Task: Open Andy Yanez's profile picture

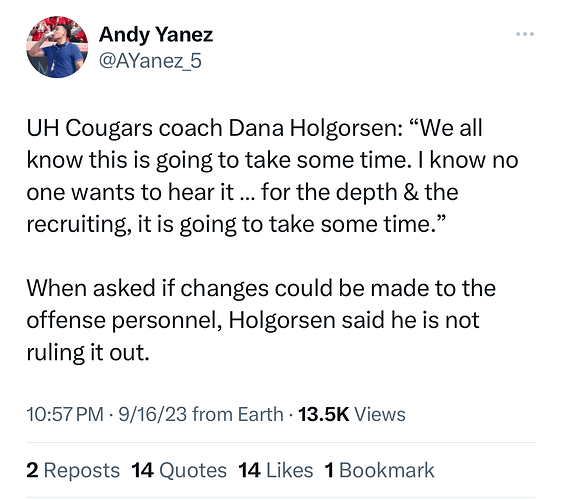Action: pyautogui.click(x=57, y=47)
